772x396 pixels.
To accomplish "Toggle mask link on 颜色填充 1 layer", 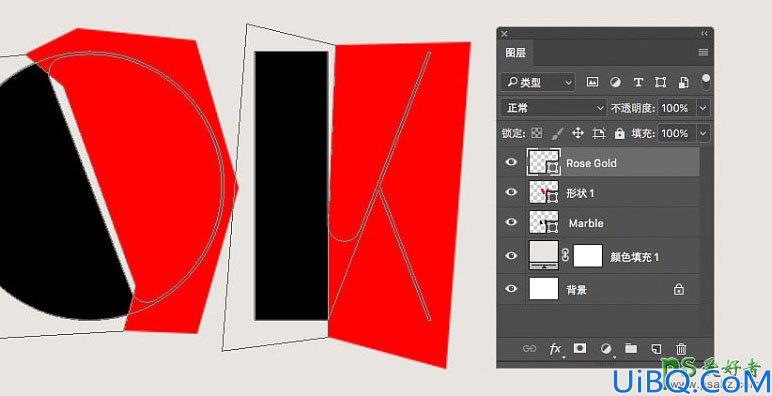I will click(x=566, y=255).
